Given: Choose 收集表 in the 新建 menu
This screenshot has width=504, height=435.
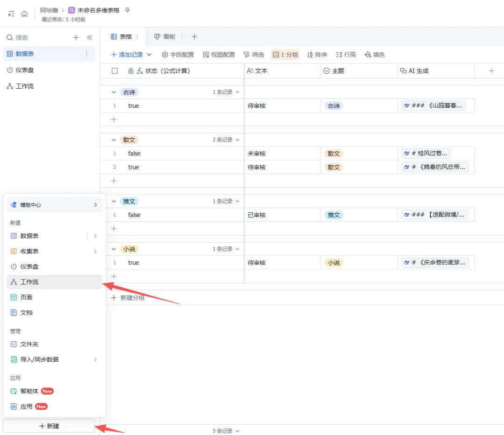Looking at the screenshot, I should 54,251.
